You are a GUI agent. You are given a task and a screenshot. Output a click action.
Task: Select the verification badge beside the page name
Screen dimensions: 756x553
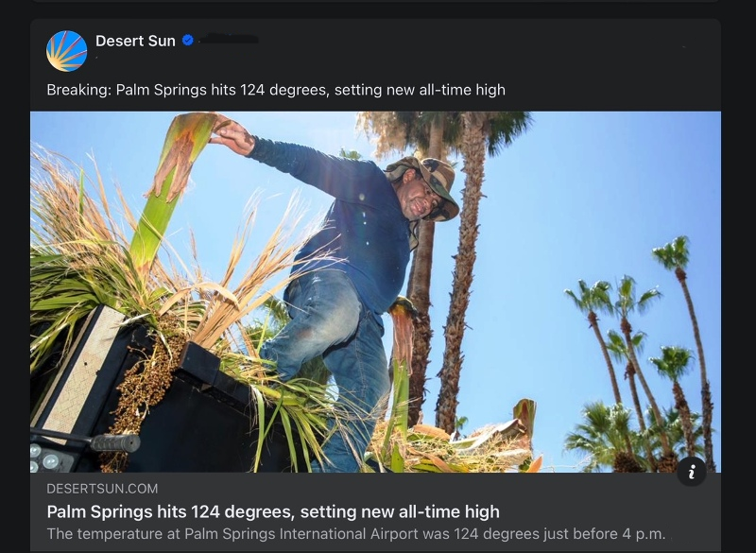point(189,41)
